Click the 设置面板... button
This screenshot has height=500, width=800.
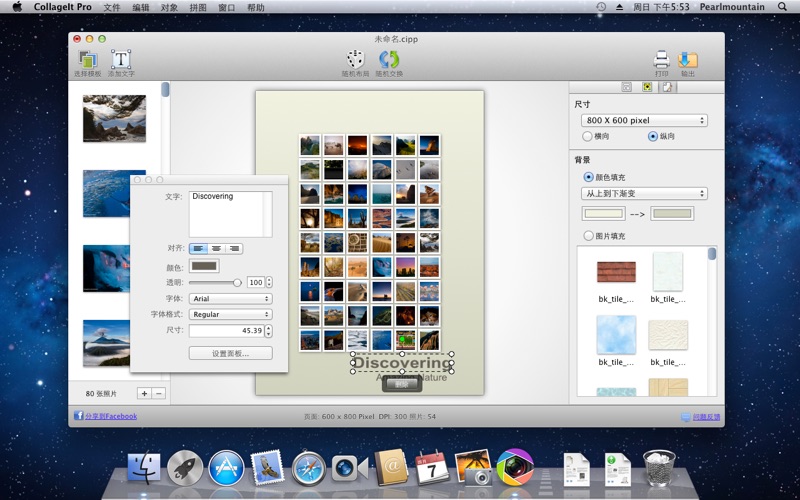[230, 353]
